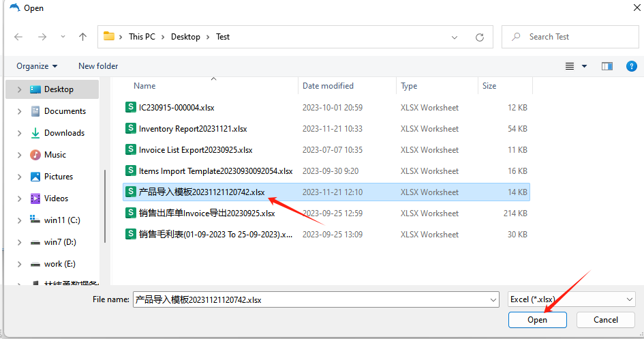Click the Help question mark icon
The image size is (644, 339).
[x=631, y=66]
